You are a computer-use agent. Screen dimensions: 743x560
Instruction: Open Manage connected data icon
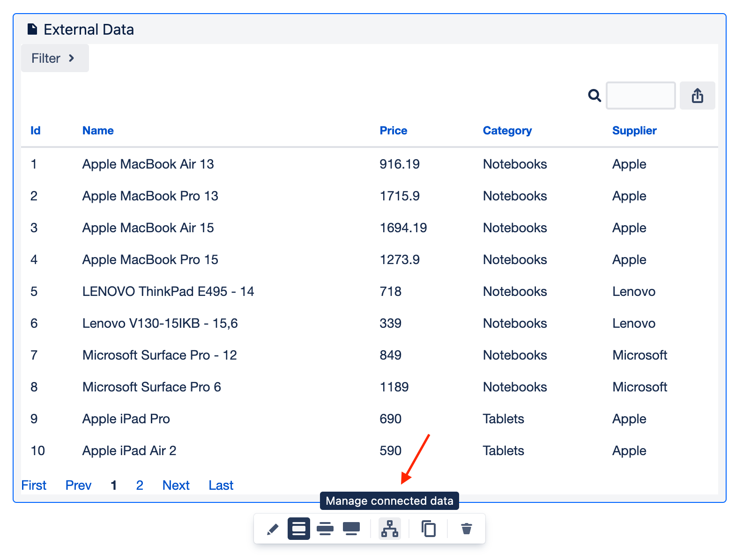click(x=389, y=529)
